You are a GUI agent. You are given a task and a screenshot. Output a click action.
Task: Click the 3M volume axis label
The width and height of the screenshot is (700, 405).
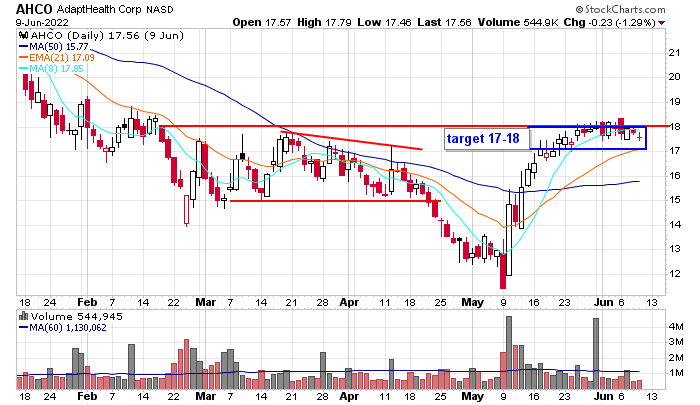click(676, 342)
